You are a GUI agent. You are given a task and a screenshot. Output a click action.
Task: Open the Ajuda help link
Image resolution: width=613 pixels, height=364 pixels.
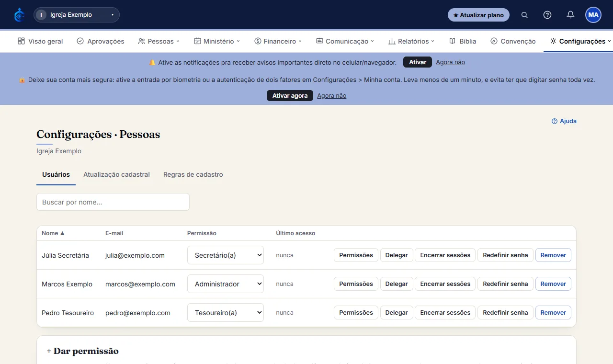(x=564, y=121)
